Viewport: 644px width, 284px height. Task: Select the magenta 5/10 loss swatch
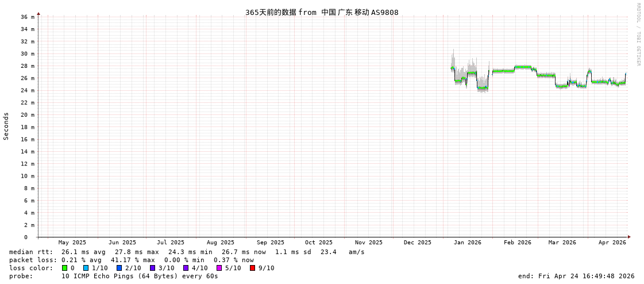click(219, 268)
